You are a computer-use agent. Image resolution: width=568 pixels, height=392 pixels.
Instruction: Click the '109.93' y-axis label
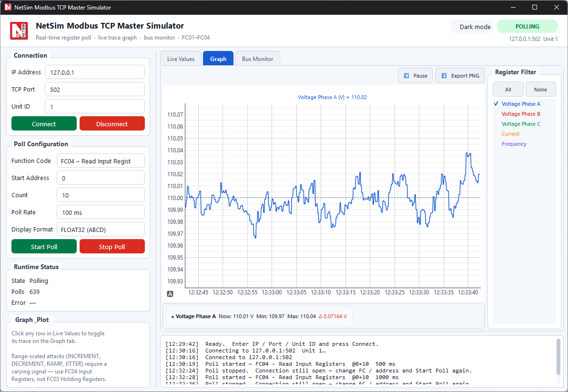click(x=175, y=281)
